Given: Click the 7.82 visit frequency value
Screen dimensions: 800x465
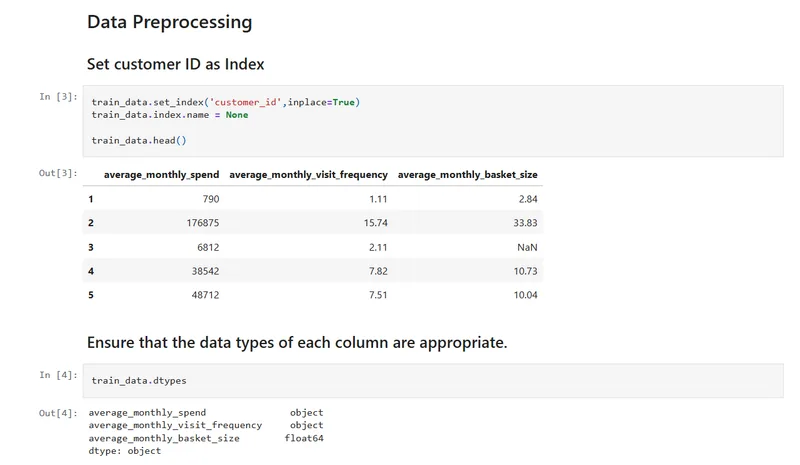Looking at the screenshot, I should click(376, 271).
